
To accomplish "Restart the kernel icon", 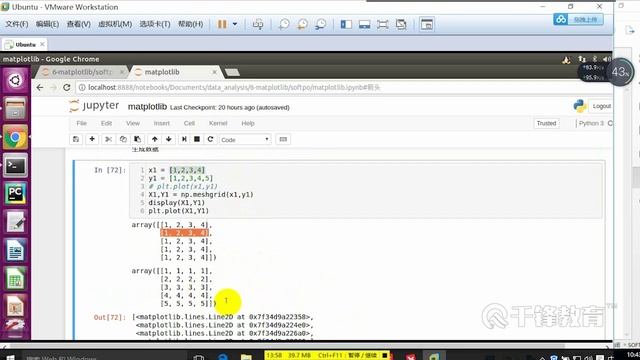I will pyautogui.click(x=210, y=139).
